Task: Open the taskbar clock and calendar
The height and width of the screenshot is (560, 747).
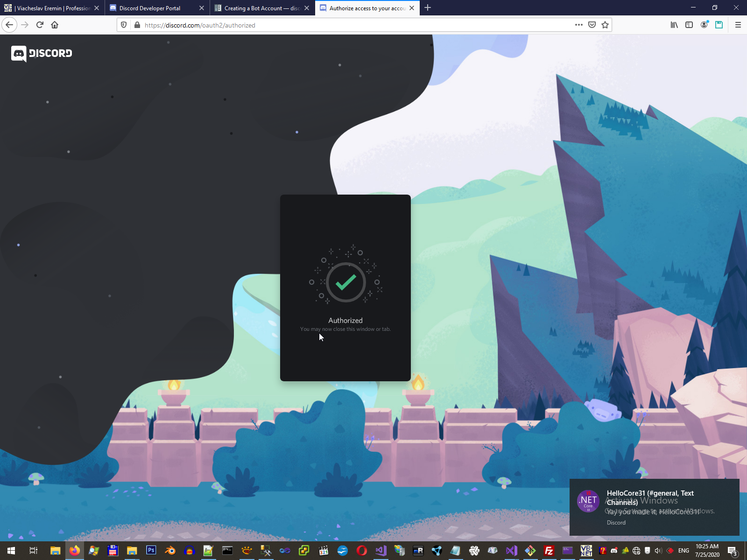Action: 707,551
